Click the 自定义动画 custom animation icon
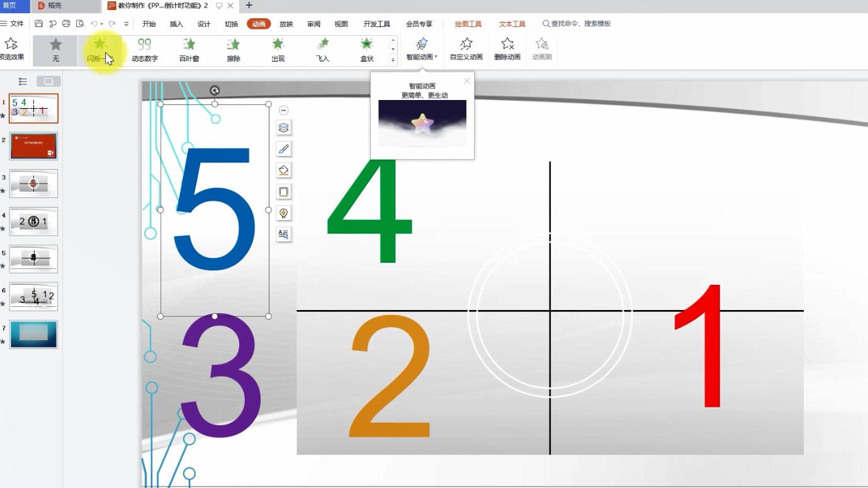 pyautogui.click(x=466, y=49)
